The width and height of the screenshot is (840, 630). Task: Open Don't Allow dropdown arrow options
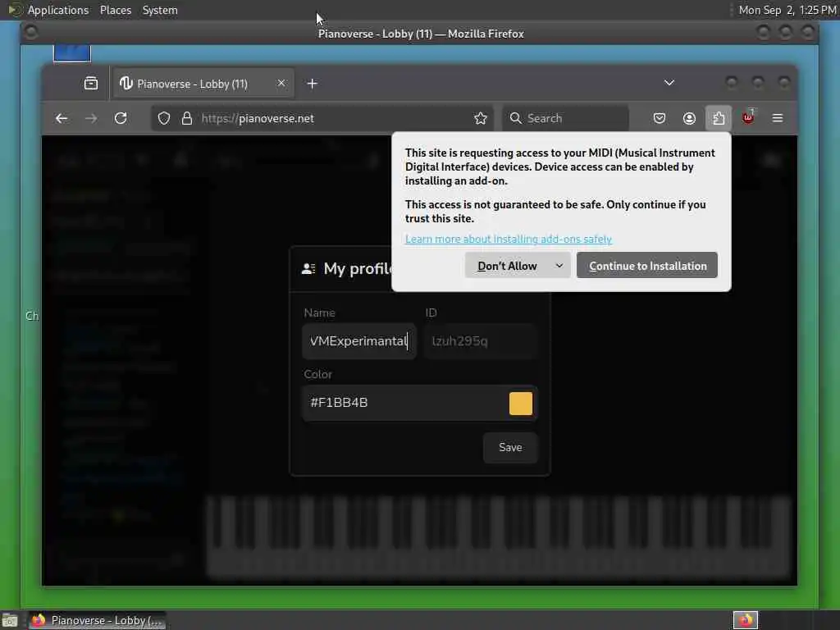559,266
